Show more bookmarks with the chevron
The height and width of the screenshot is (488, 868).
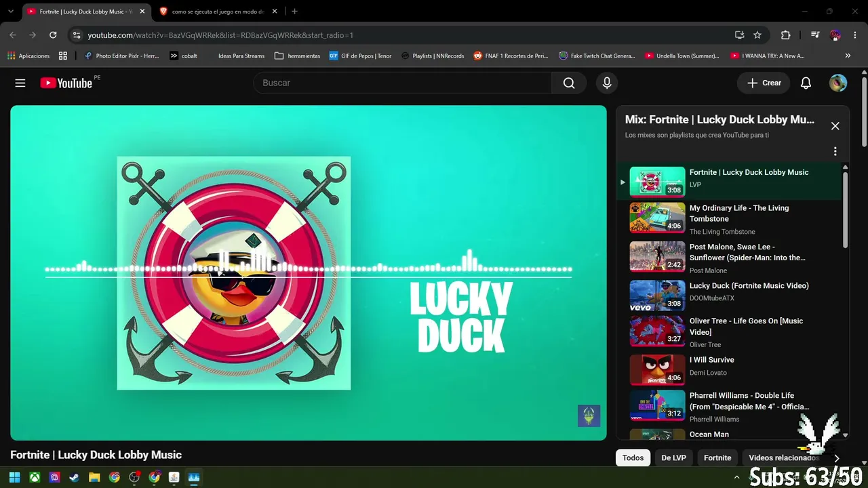pyautogui.click(x=848, y=56)
